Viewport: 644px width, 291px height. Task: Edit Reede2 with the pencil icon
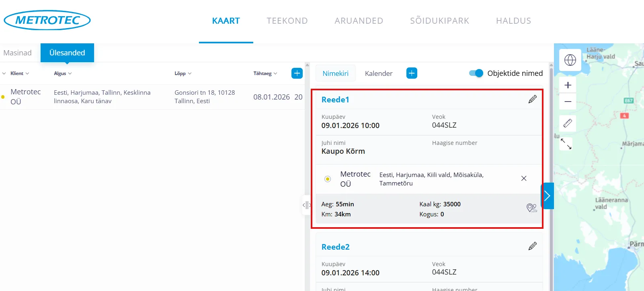tap(532, 246)
